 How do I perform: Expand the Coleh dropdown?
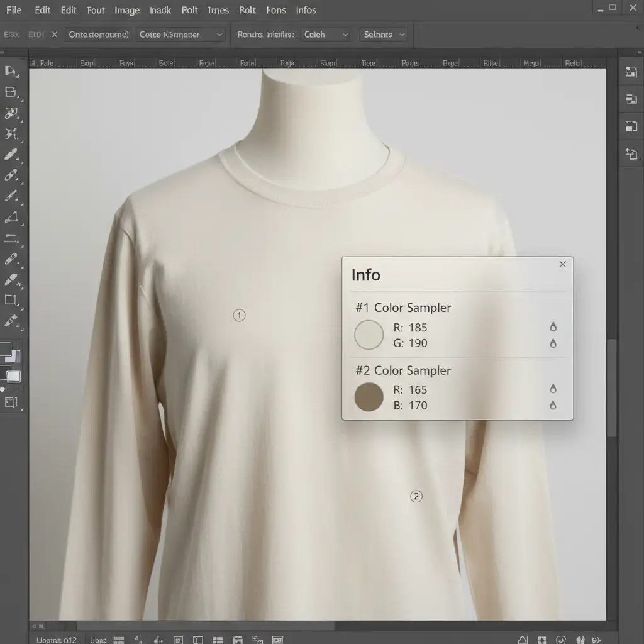326,35
